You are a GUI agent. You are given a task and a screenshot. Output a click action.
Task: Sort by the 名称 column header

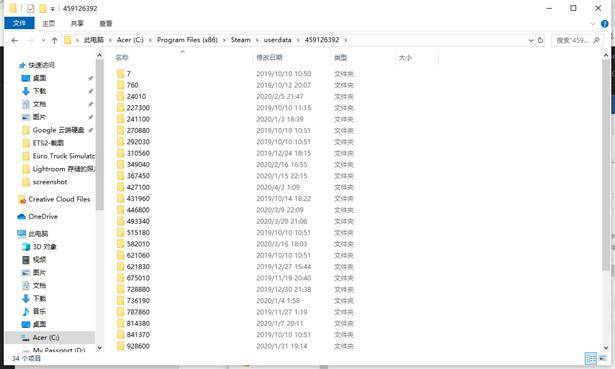click(x=122, y=58)
